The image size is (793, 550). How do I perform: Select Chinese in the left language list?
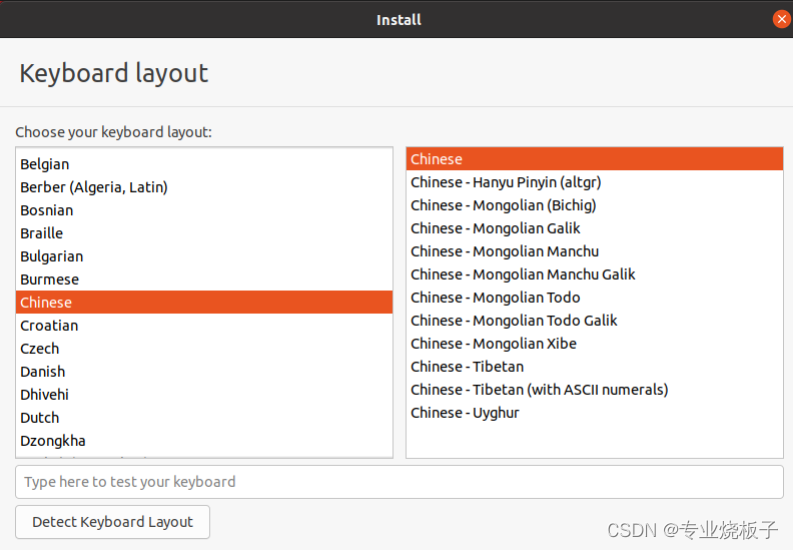(204, 302)
